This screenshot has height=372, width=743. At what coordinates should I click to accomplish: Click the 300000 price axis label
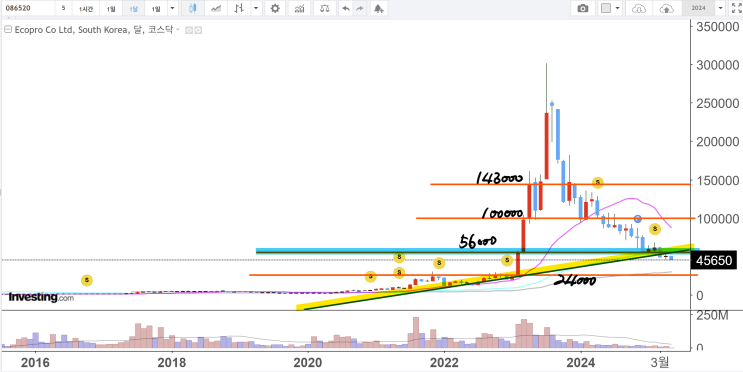point(717,65)
